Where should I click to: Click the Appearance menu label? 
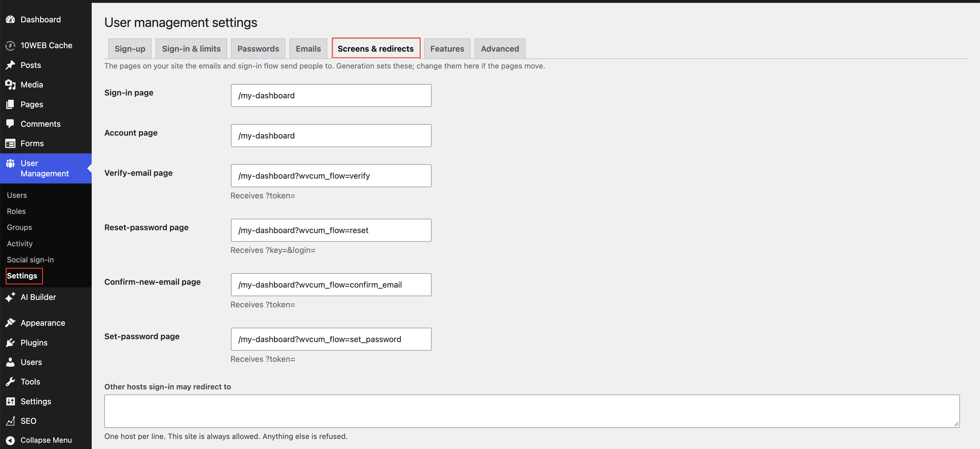pyautogui.click(x=43, y=323)
